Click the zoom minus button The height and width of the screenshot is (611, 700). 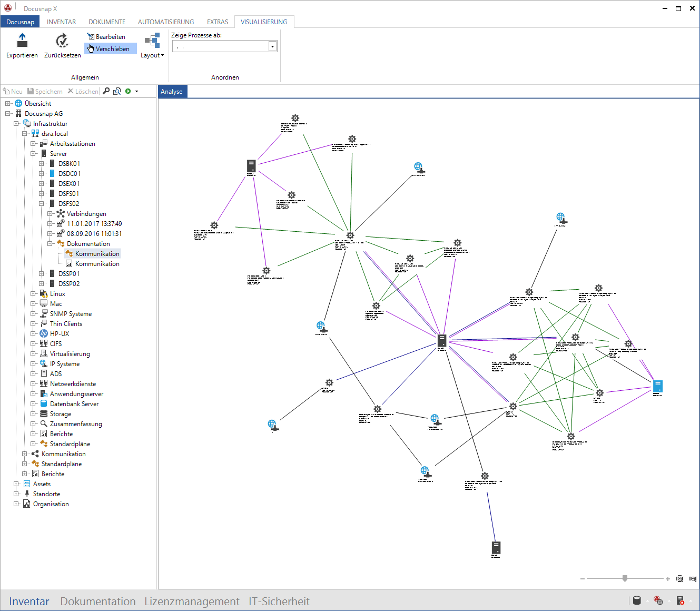pos(583,579)
